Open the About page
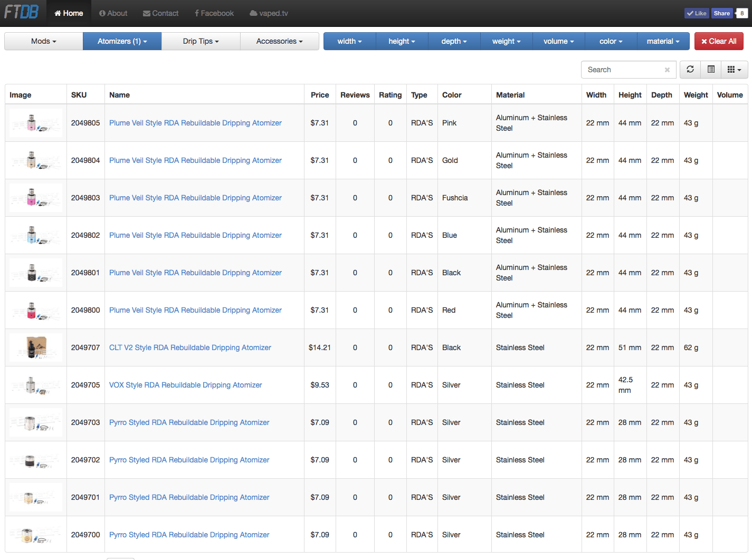 113,13
